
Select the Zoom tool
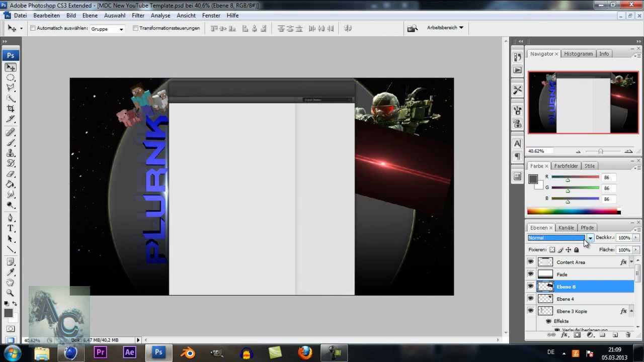click(x=11, y=293)
